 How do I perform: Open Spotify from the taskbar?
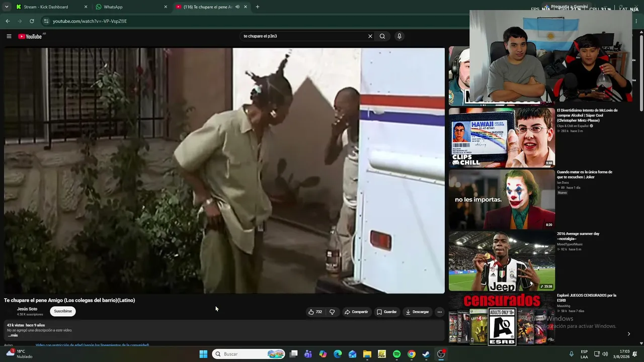point(396,354)
